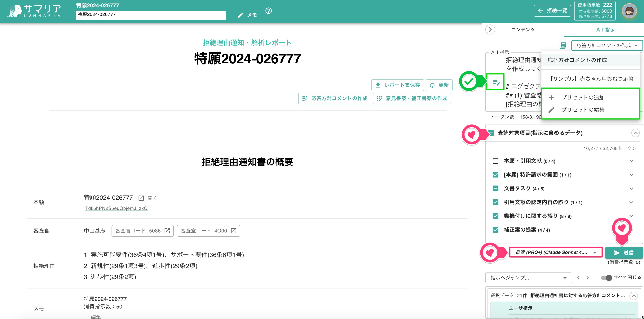Screen dimensions: 644x319
Task: Click レポートを保存 button
Action: pyautogui.click(x=398, y=85)
